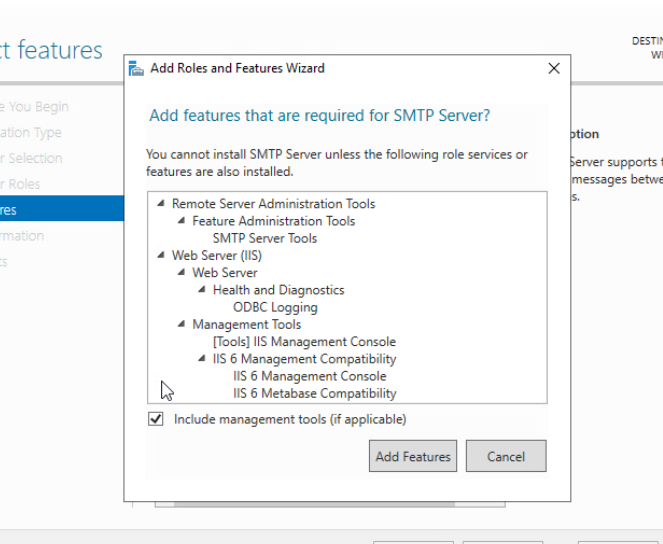This screenshot has height=544, width=663.
Task: Click the Add Features button
Action: point(413,456)
